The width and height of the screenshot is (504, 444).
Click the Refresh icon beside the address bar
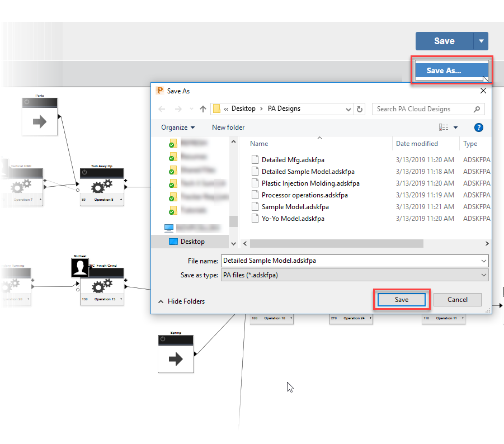[359, 108]
